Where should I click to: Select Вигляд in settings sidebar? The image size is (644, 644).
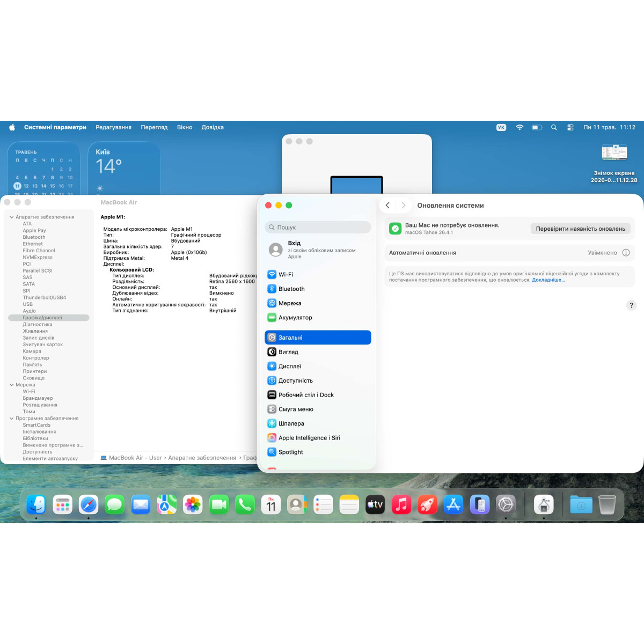(318, 352)
